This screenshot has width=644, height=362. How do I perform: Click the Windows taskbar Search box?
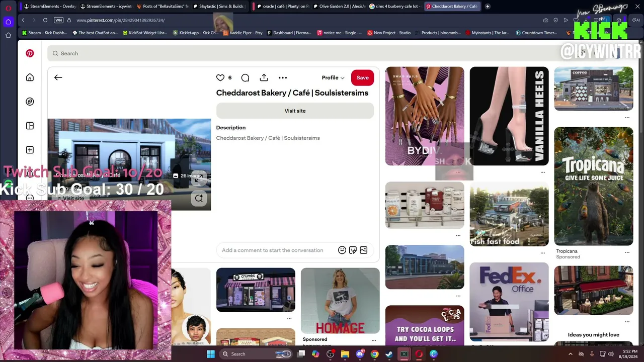tap(257, 354)
